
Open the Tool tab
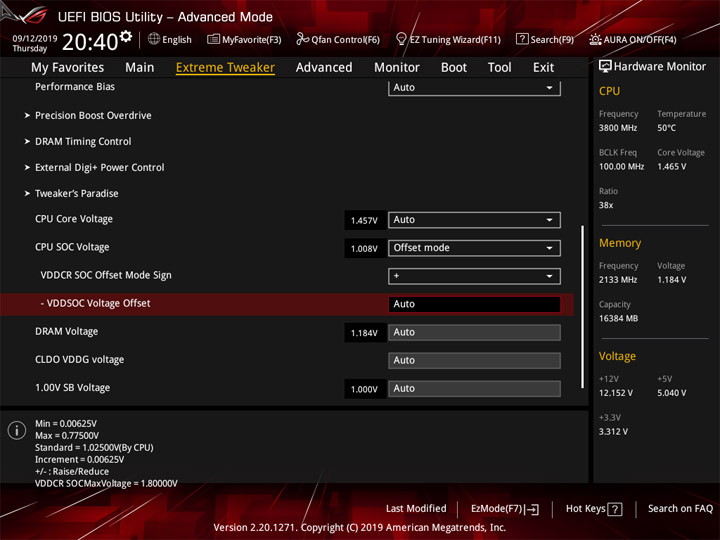(499, 68)
